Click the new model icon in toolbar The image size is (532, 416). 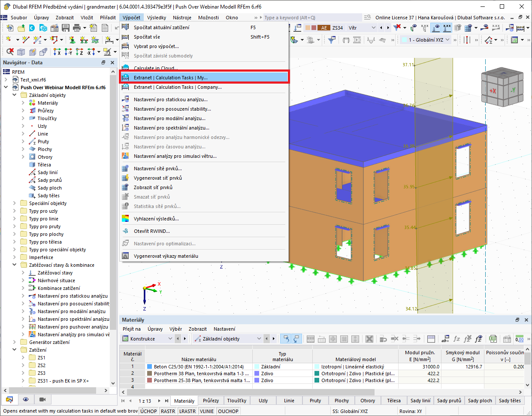coord(10,28)
